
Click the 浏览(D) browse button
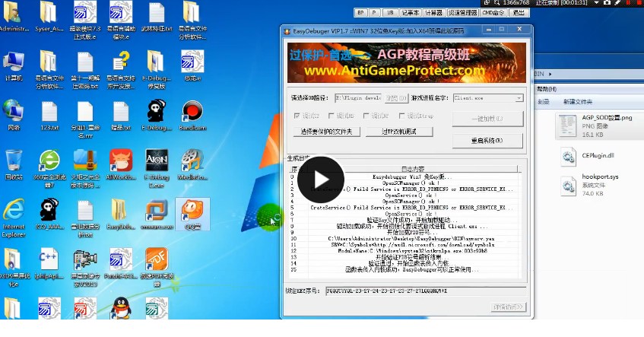pos(396,98)
